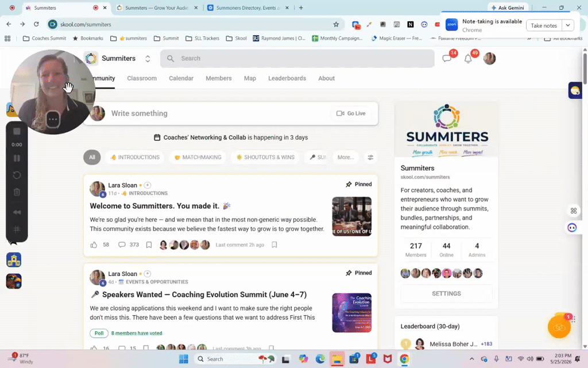Delete recording with trash icon
The image size is (588, 368).
17,192
